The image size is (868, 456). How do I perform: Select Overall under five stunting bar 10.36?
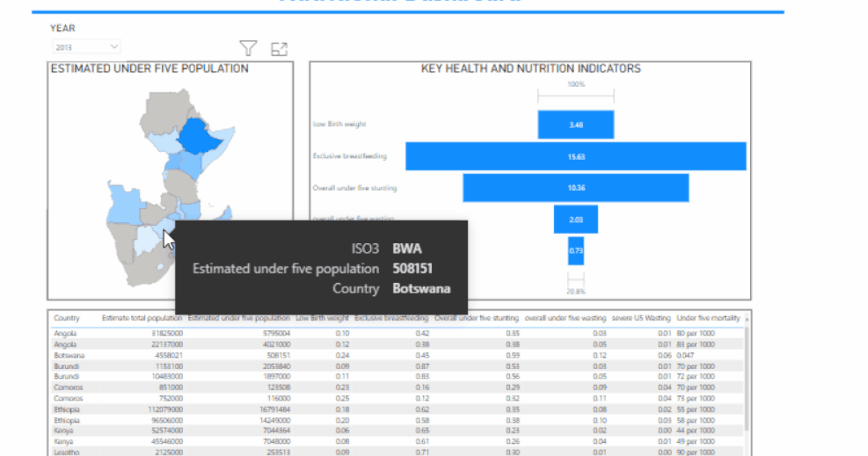[576, 188]
